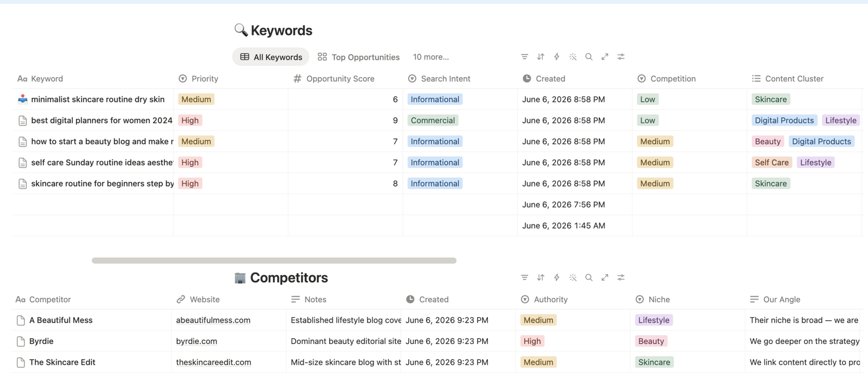Switch to Top Opportunities view tab
The image size is (868, 388).
(359, 57)
